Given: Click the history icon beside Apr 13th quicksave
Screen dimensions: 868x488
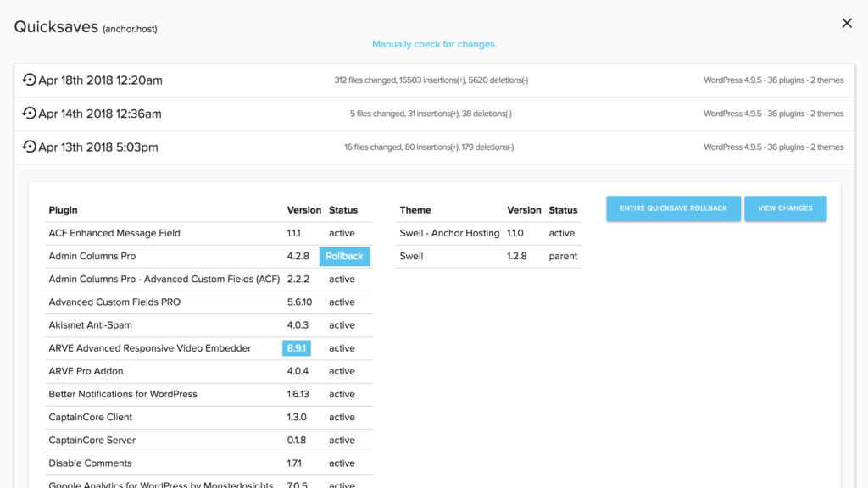Looking at the screenshot, I should coord(30,147).
